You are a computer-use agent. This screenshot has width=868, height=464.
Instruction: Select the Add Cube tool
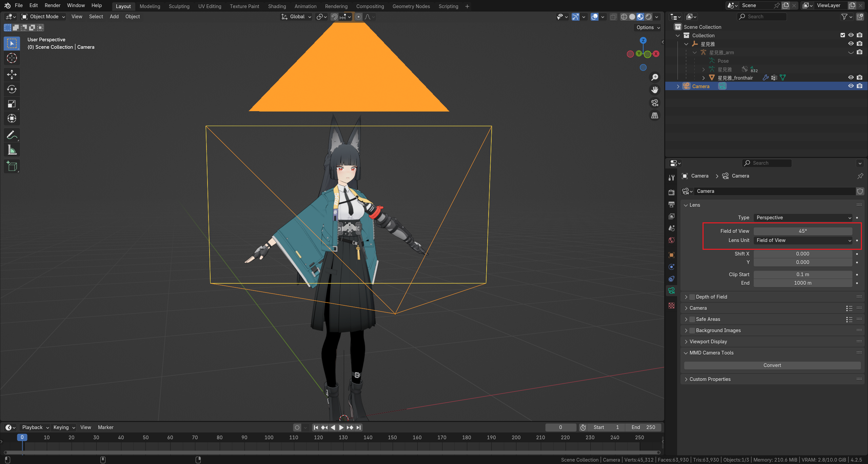(12, 166)
